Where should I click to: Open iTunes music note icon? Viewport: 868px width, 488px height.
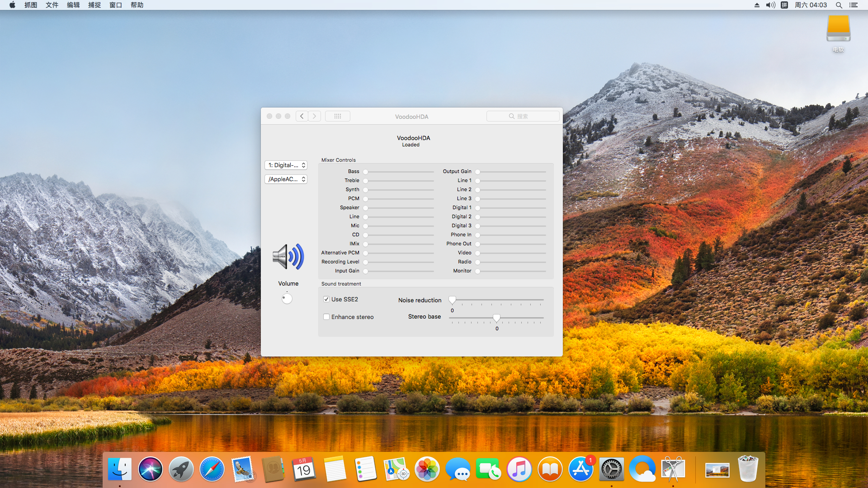pyautogui.click(x=519, y=469)
